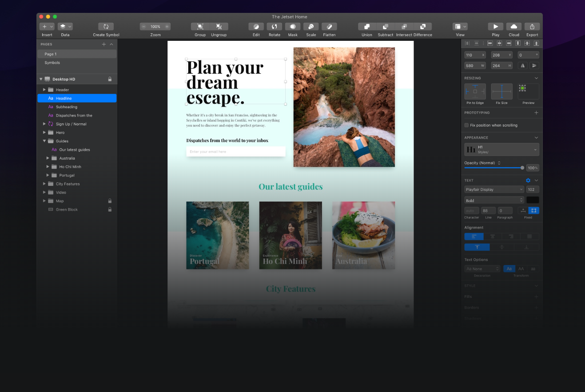The image size is (585, 392).
Task: Open the Opacity (Normal) blend mode selector
Action: coord(483,163)
